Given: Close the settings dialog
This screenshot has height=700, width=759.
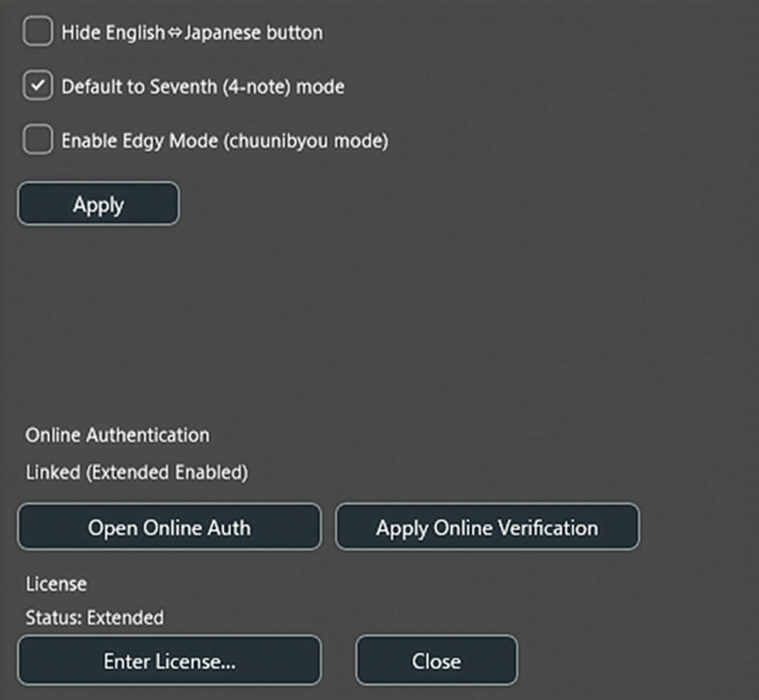Looking at the screenshot, I should (x=435, y=660).
